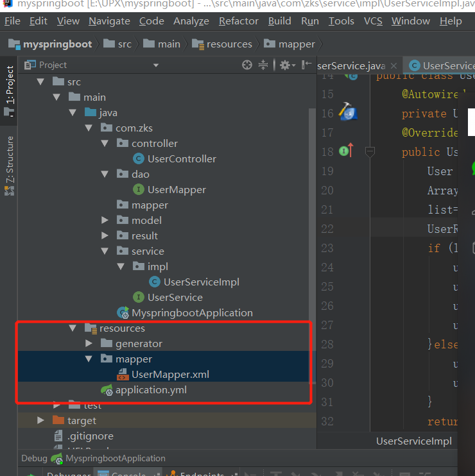
Task: Click the bean gutter icon on line 16
Action: pyautogui.click(x=348, y=112)
